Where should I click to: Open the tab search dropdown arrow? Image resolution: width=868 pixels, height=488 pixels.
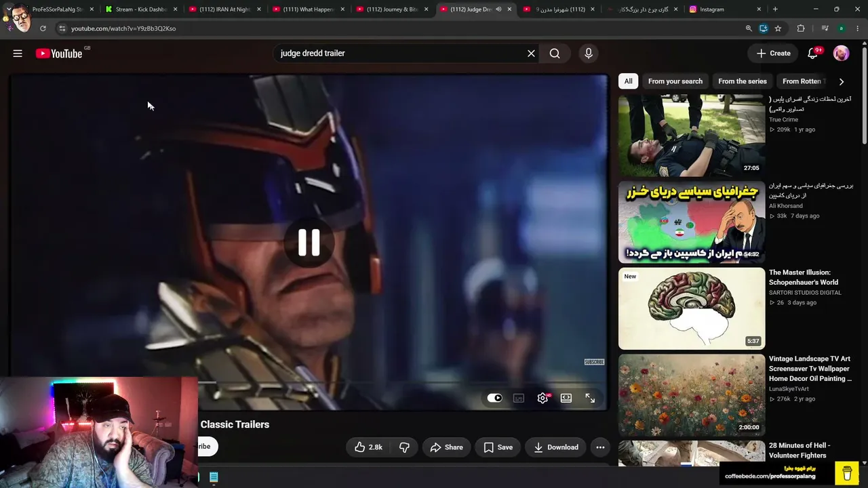[8, 9]
